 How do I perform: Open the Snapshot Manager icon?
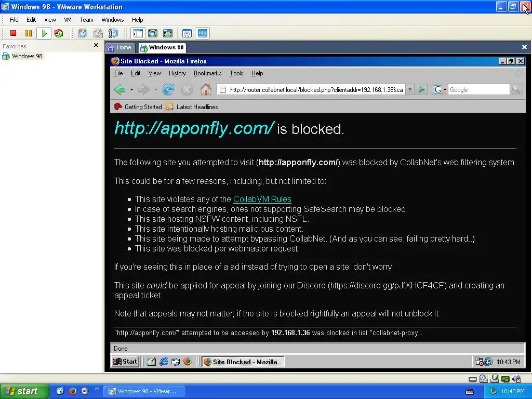(x=113, y=33)
